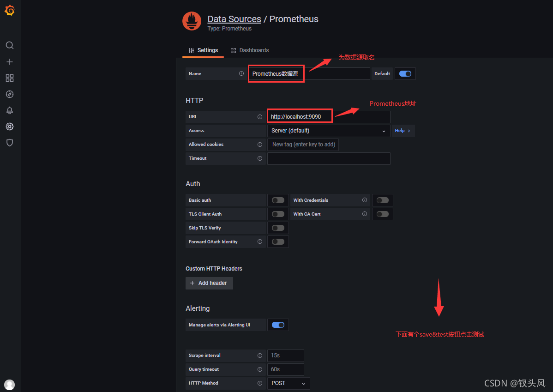Enable Skip TLS Verify switch
Screen dimensions: 553x392
pyautogui.click(x=278, y=228)
